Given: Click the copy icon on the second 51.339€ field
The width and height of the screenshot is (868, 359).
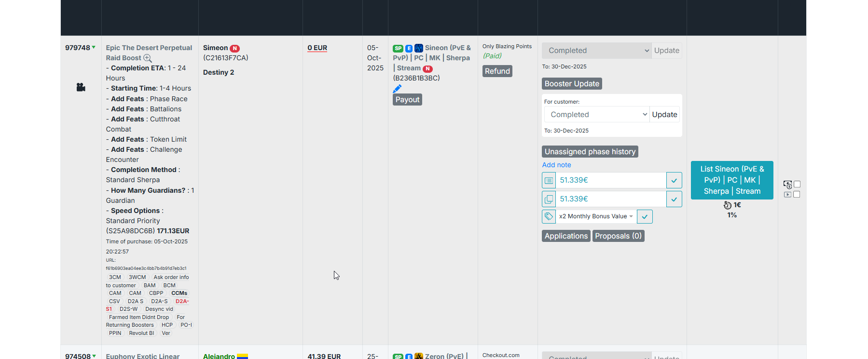Looking at the screenshot, I should (549, 199).
